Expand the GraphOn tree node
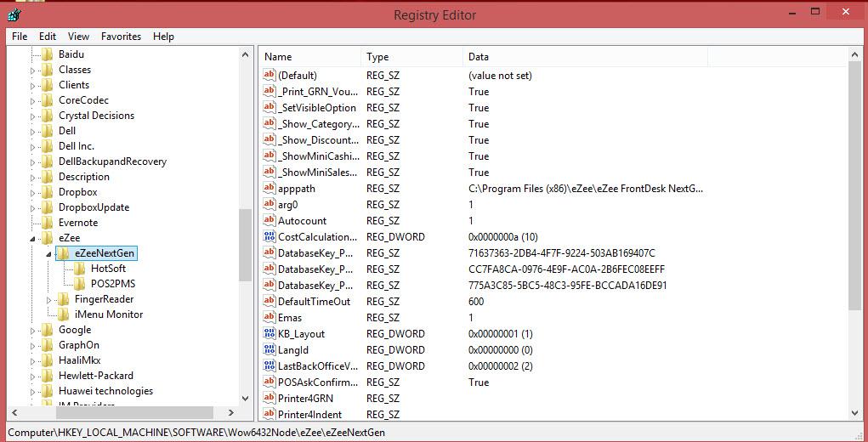Screen dimensions: 868x442 [32, 346]
